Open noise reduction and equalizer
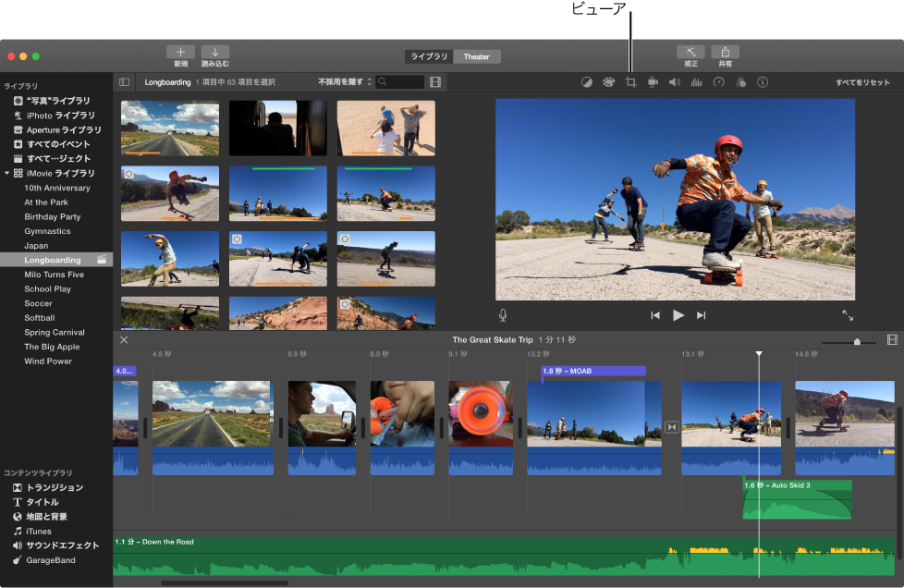 [x=696, y=82]
